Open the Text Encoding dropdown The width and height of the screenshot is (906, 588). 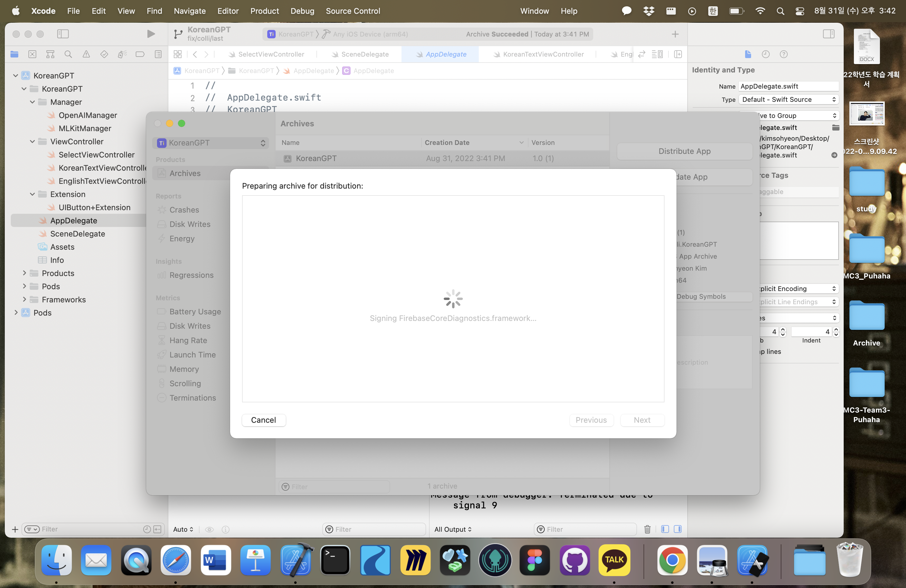pos(799,289)
